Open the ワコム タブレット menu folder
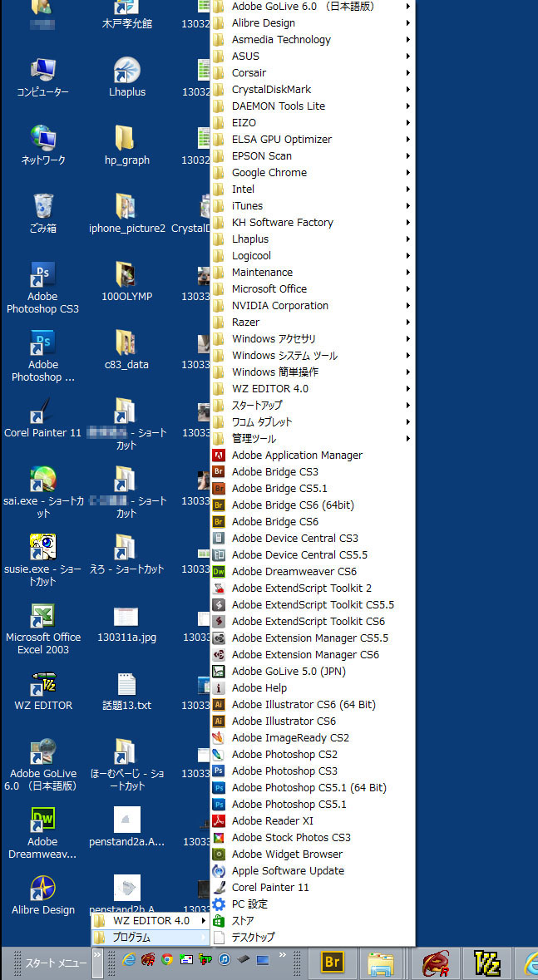Viewport: 538px width, 980px height. [x=313, y=422]
